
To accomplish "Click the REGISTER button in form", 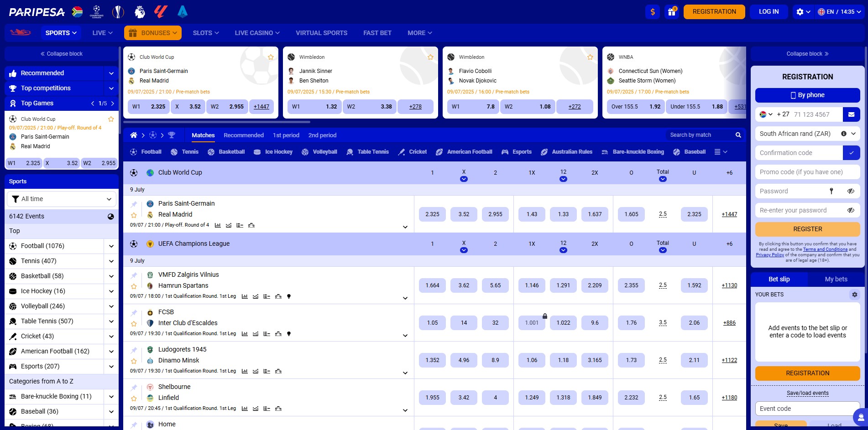I will point(807,229).
